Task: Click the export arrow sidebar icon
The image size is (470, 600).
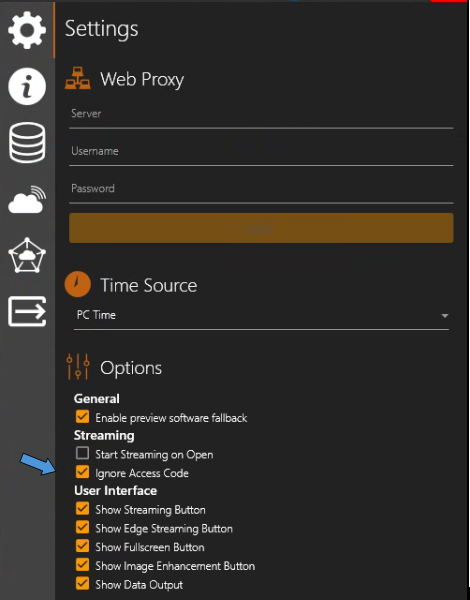Action: (27, 311)
